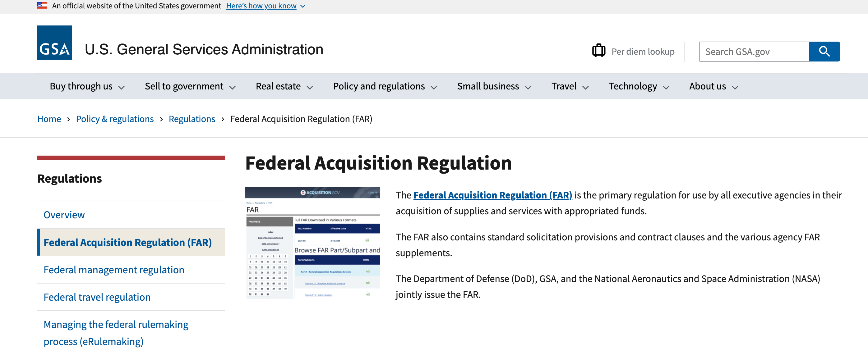Click the Federal Acquisition Regulation (FAR) body link
Viewport: 868px width, 364px height.
point(492,195)
